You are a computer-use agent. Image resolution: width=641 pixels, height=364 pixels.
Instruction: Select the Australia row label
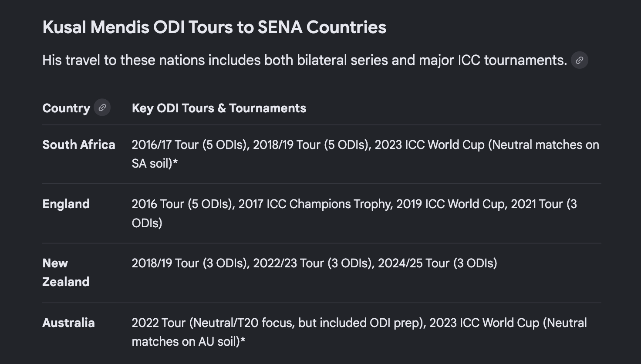68,323
